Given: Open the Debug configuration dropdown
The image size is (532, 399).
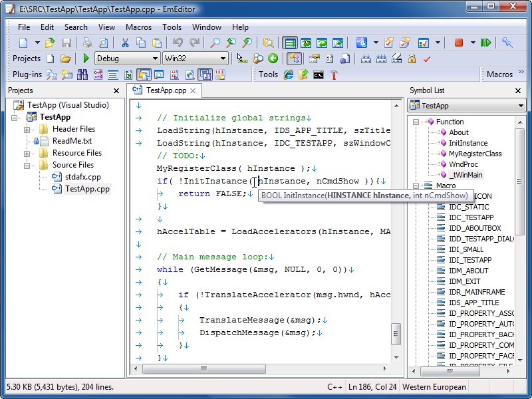Looking at the screenshot, I should (126, 59).
